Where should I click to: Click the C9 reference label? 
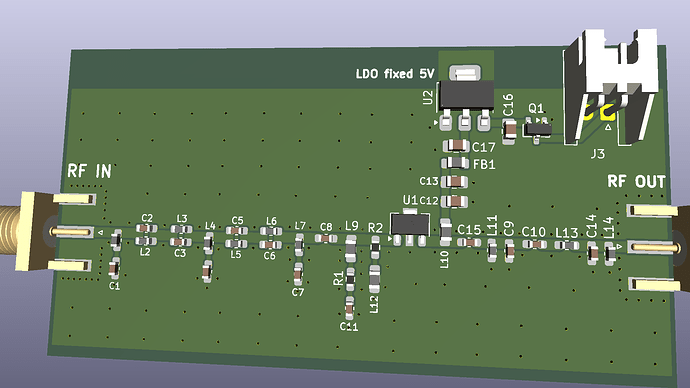tap(509, 229)
